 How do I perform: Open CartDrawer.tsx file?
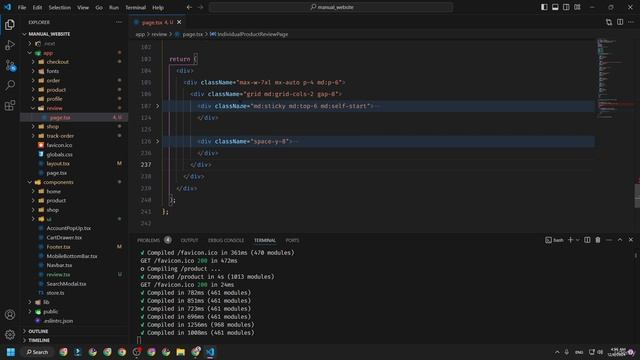coord(64,237)
